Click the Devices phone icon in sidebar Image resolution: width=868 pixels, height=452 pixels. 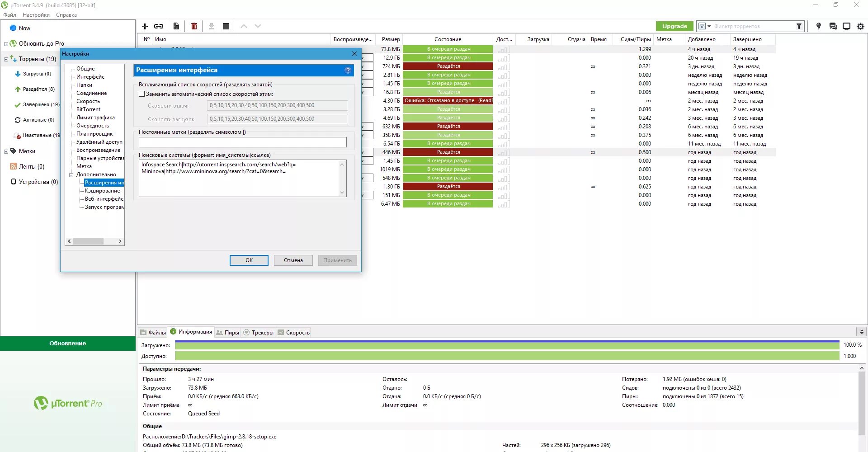[x=14, y=182]
